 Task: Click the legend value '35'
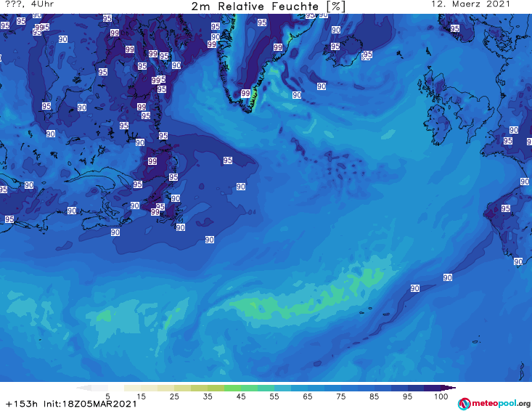(x=208, y=396)
